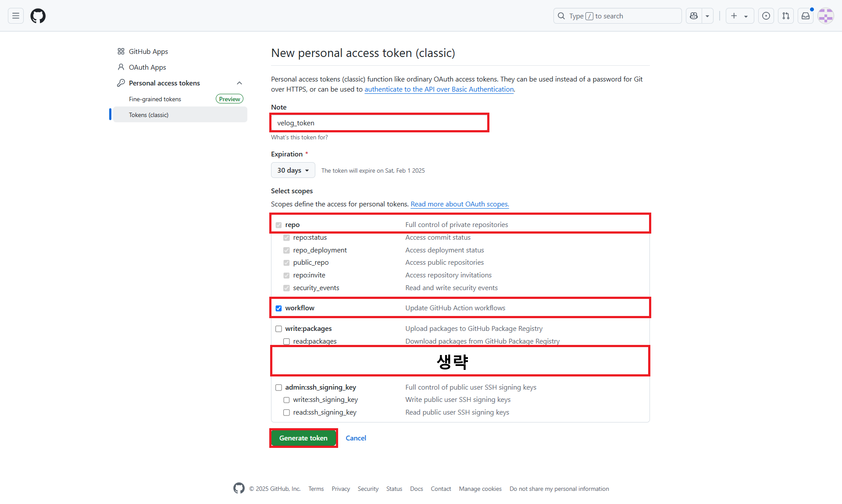Open Tokens (classic) page
This screenshot has height=504, width=842.
(180, 115)
